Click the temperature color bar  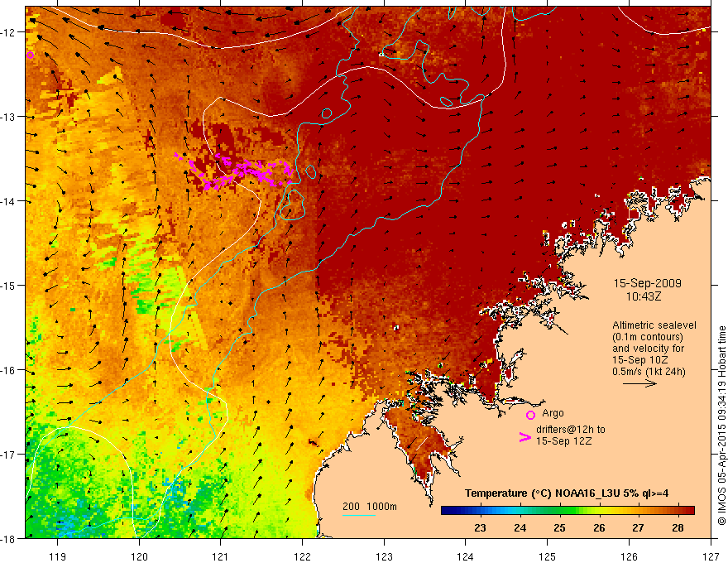568,510
